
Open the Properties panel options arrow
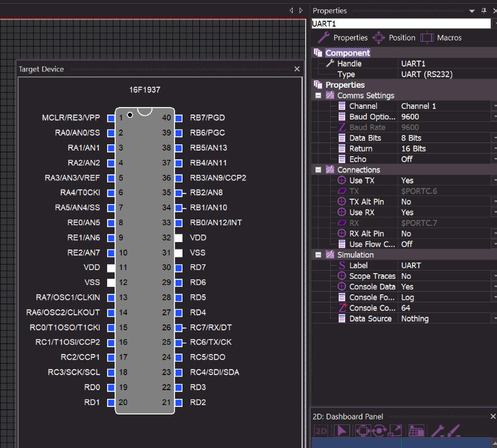[471, 11]
